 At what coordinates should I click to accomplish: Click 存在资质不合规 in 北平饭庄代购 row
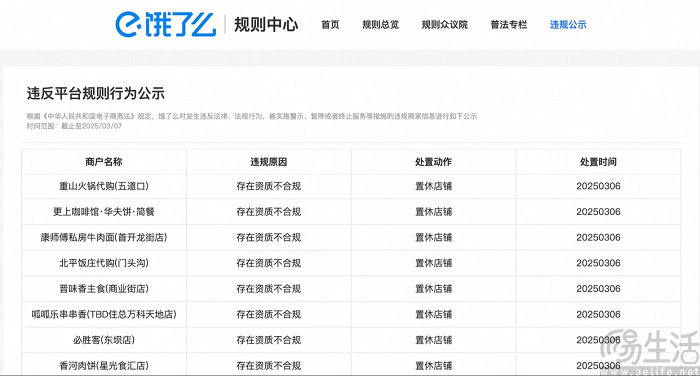[x=268, y=263]
